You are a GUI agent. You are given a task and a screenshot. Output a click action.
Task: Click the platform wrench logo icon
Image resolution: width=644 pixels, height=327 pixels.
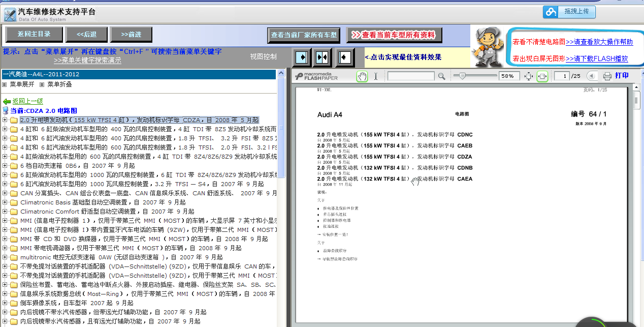coord(10,15)
